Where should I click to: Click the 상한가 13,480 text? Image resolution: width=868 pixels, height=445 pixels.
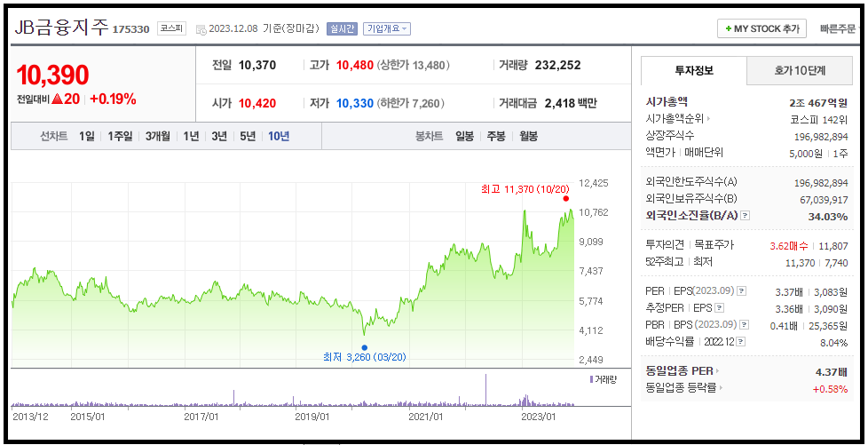pyautogui.click(x=414, y=66)
